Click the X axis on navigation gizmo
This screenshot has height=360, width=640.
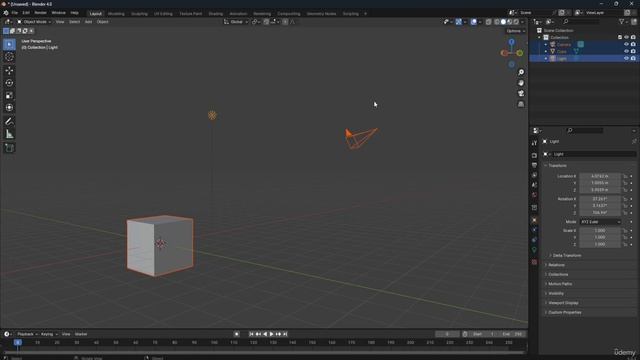tap(504, 53)
